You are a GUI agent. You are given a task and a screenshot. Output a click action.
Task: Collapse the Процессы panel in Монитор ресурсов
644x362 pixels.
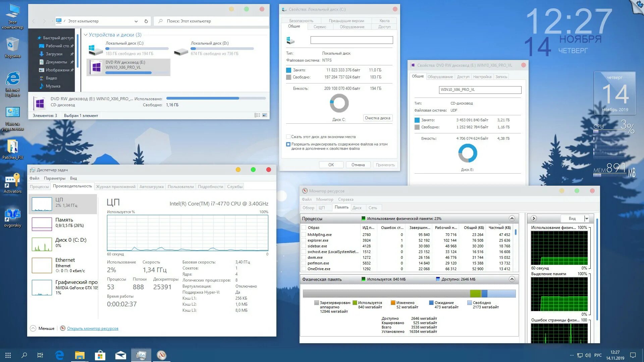(512, 218)
